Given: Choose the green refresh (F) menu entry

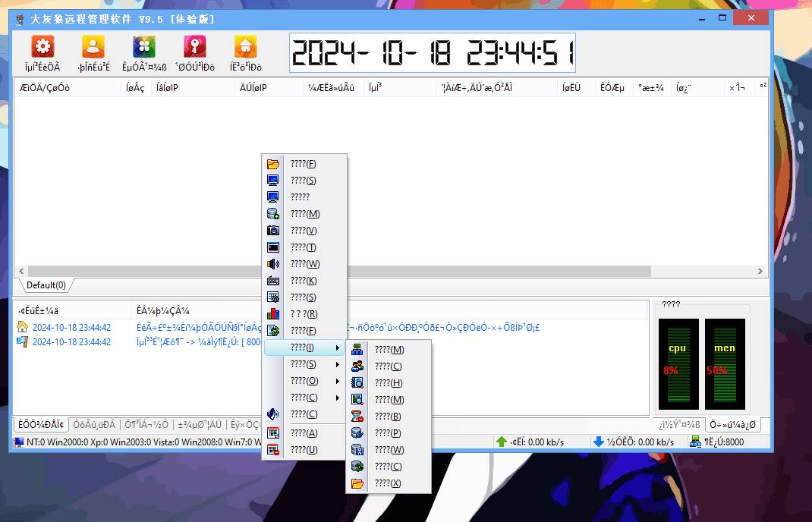Looking at the screenshot, I should [304, 331].
